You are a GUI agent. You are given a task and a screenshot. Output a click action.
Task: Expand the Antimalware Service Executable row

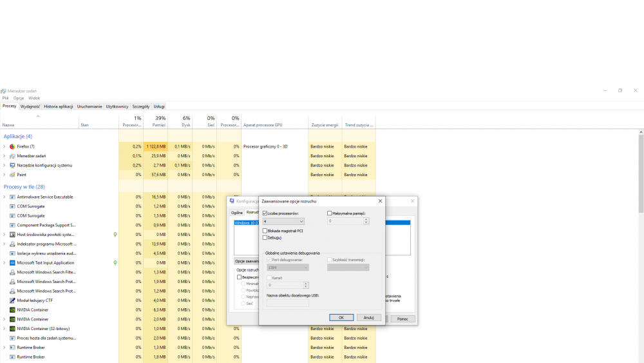coord(5,197)
